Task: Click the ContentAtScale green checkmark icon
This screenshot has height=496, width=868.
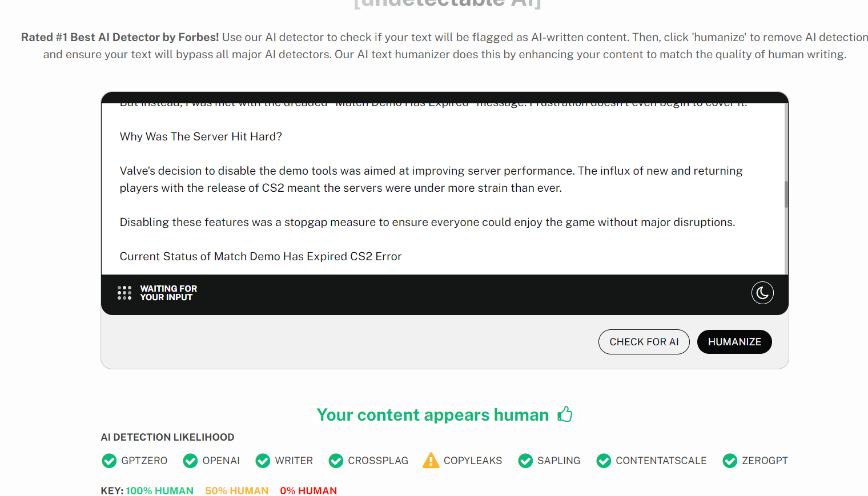Action: click(604, 461)
